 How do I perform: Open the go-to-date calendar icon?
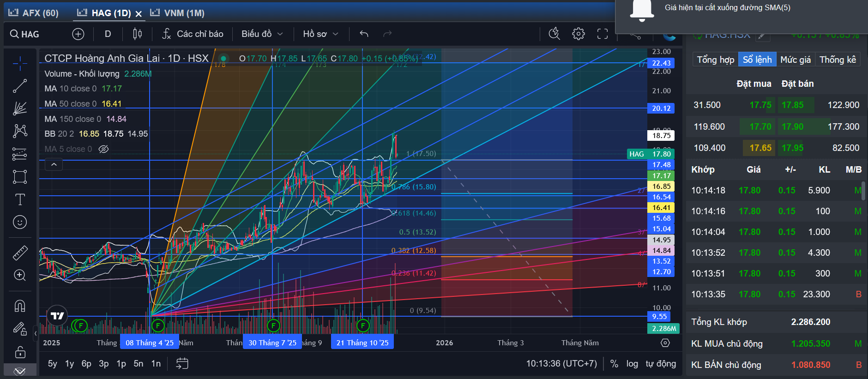182,364
